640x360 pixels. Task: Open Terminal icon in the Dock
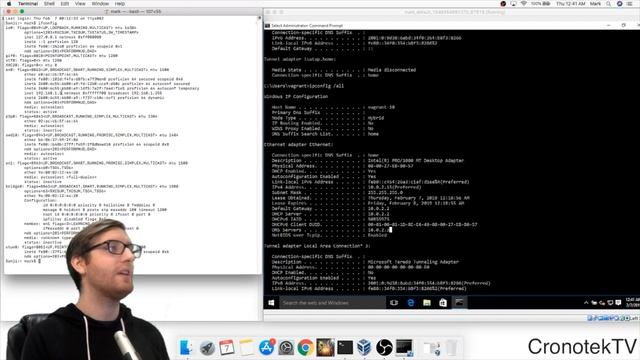[x=345, y=348]
